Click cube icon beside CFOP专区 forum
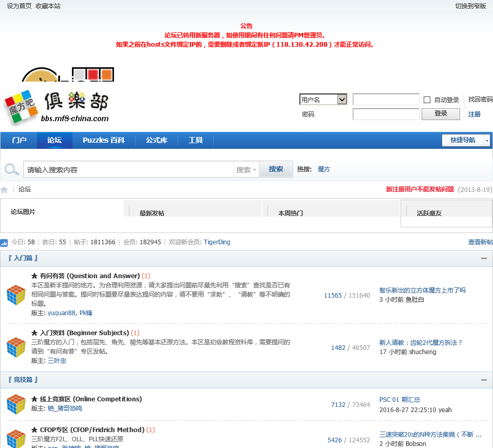The height and width of the screenshot is (448, 493). pyautogui.click(x=16, y=439)
